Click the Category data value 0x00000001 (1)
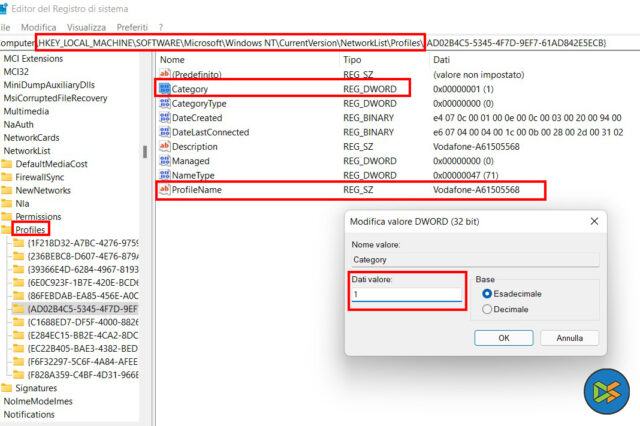Viewport: 640px width, 426px height. pos(463,89)
